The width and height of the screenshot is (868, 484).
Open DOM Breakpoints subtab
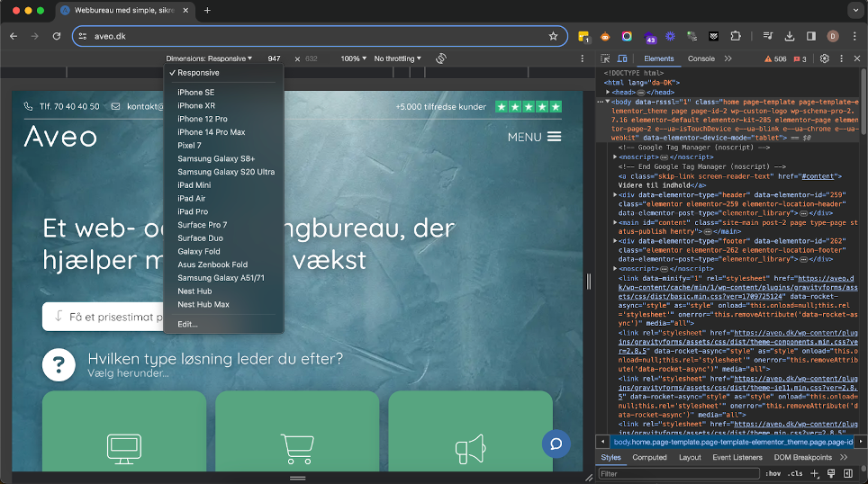click(802, 457)
